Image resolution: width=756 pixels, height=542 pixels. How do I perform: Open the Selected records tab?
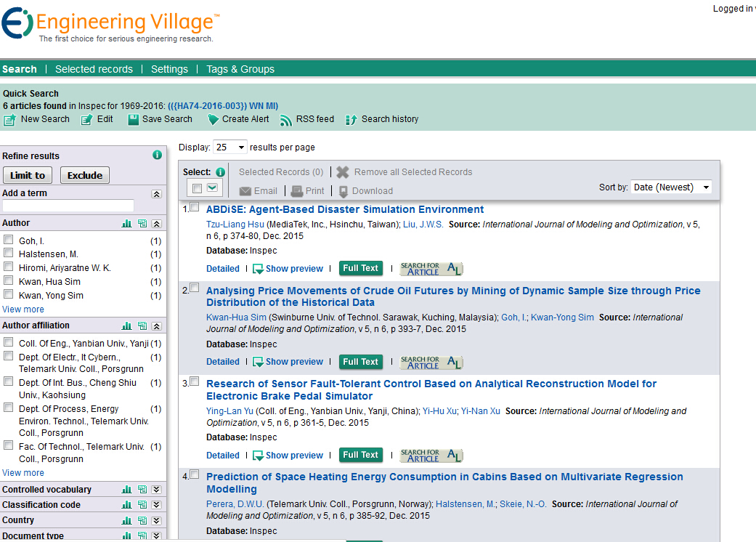click(94, 69)
